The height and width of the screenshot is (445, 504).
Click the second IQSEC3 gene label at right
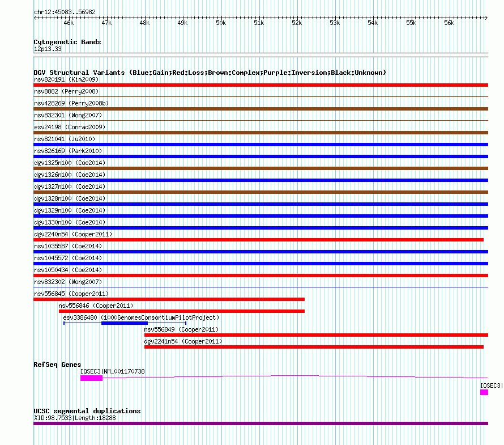(492, 385)
